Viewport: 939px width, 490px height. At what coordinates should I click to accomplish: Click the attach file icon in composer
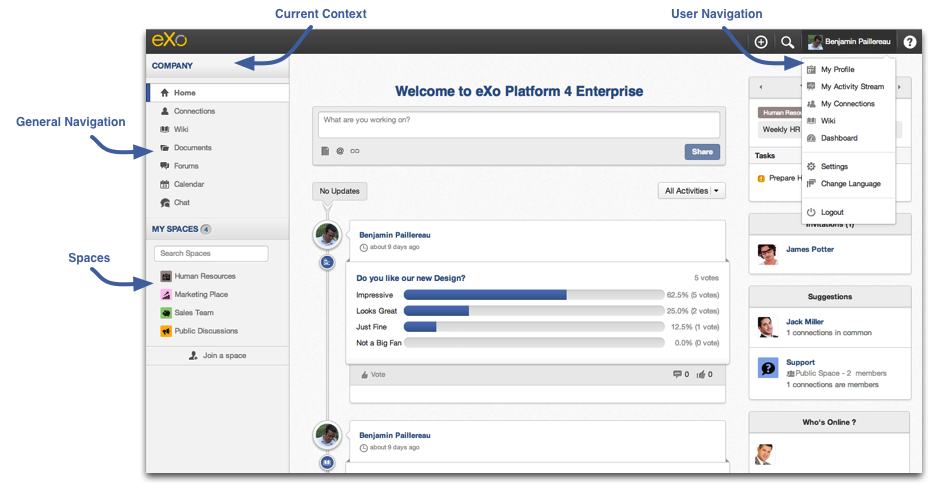coord(325,151)
